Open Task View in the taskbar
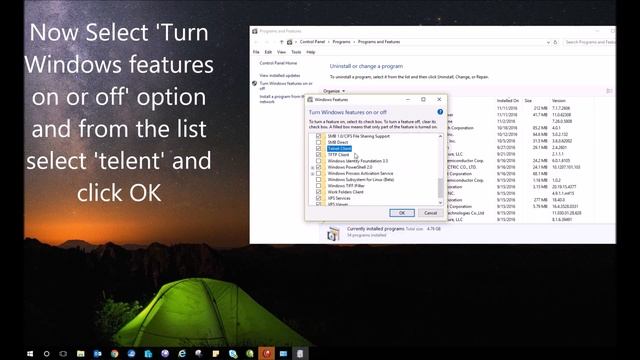Viewport: 640px width, 360px height. click(63, 353)
